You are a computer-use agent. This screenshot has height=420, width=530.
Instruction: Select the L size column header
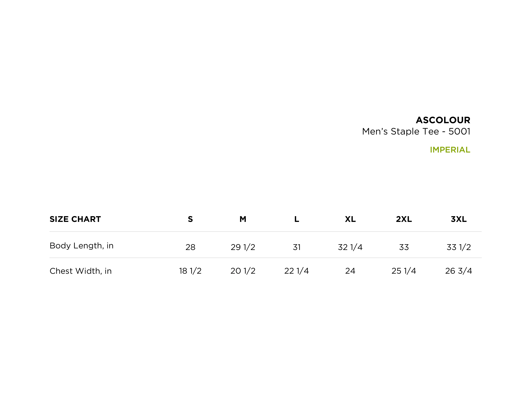(x=297, y=219)
